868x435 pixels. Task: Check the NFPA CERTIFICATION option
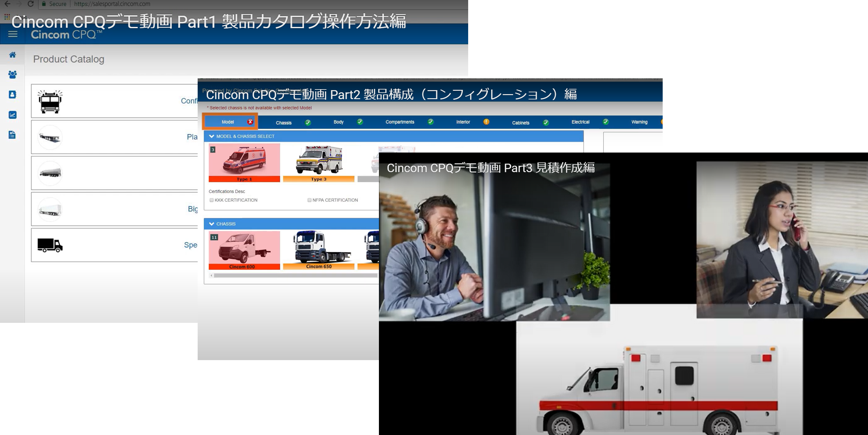(310, 200)
